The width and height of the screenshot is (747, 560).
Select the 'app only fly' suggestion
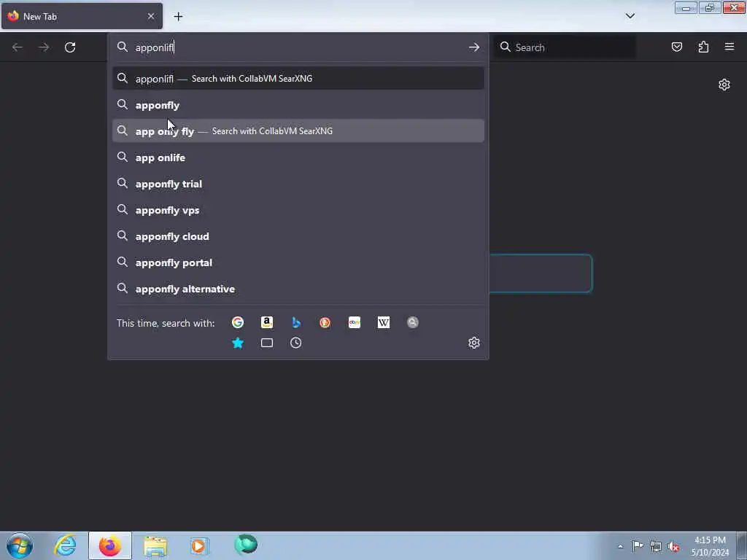(298, 131)
